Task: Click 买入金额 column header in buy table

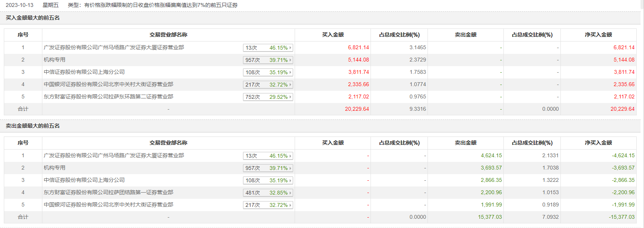Action: 333,35
